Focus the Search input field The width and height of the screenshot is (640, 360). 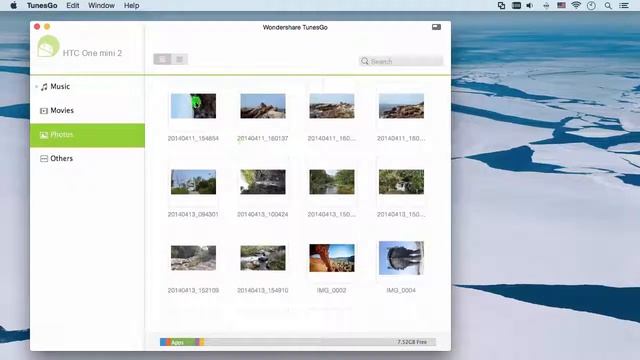point(401,61)
